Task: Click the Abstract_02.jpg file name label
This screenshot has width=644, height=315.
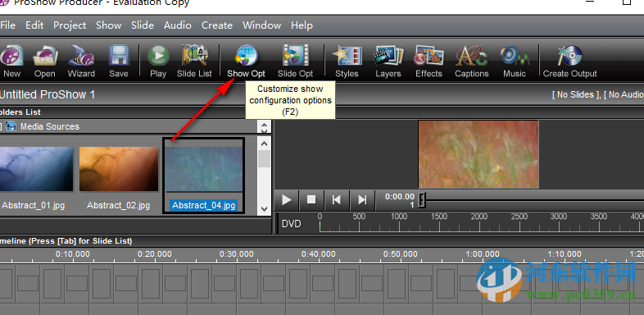Action: (x=118, y=205)
